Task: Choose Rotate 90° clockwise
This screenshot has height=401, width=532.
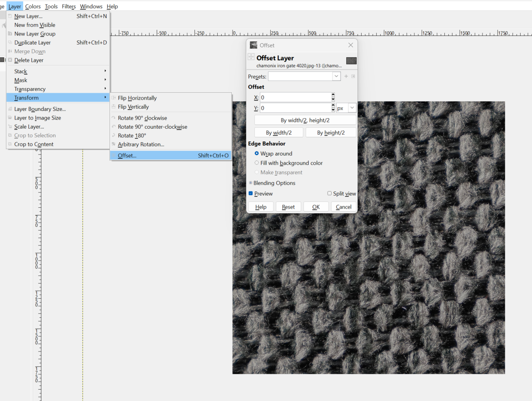Action: coord(171,118)
